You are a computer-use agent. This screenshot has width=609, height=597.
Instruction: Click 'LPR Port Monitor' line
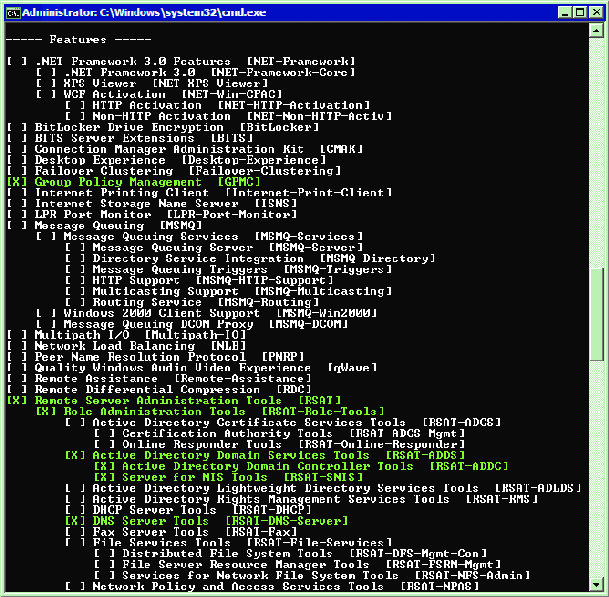[152, 214]
